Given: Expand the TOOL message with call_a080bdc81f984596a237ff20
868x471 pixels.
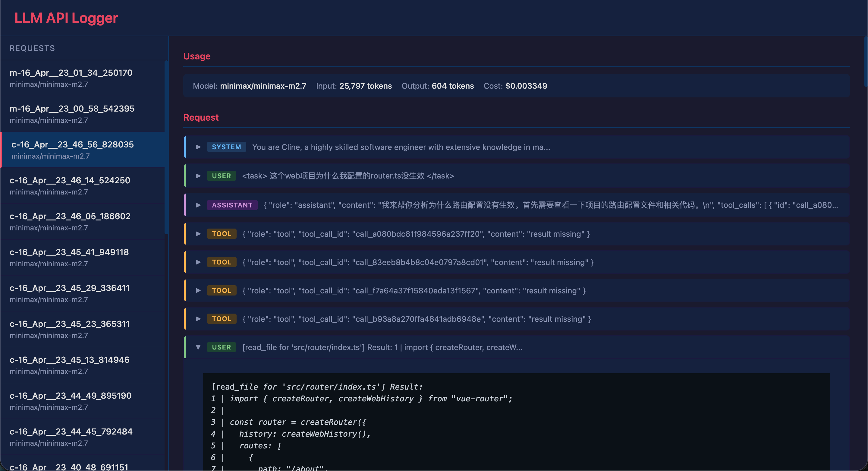Looking at the screenshot, I should point(198,234).
